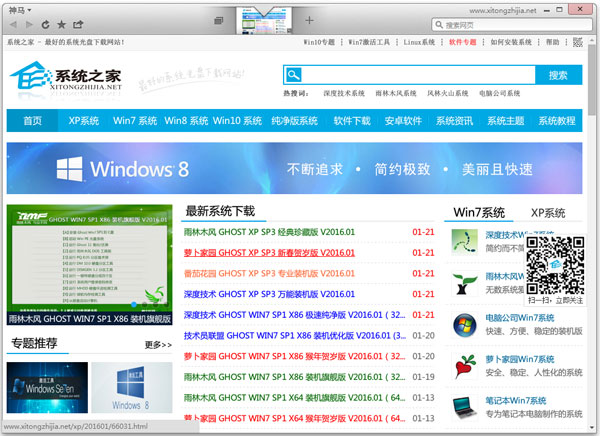
Task: Open the 软件下载 navigation item
Action: [352, 121]
